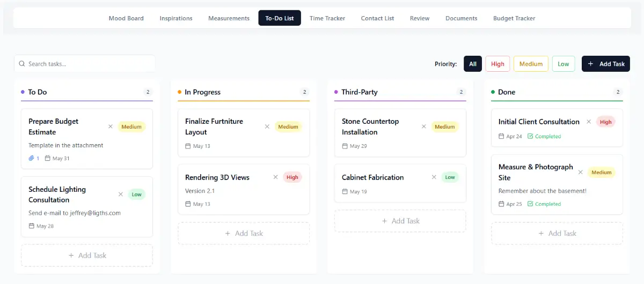Click the calendar icon beside May 29 date
This screenshot has width=644, height=284.
[345, 146]
